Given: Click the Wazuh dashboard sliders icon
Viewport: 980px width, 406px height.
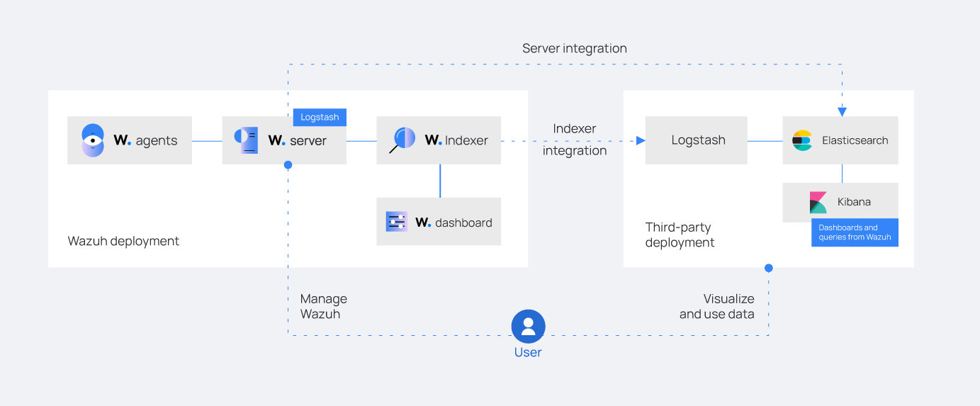Looking at the screenshot, I should point(397,222).
